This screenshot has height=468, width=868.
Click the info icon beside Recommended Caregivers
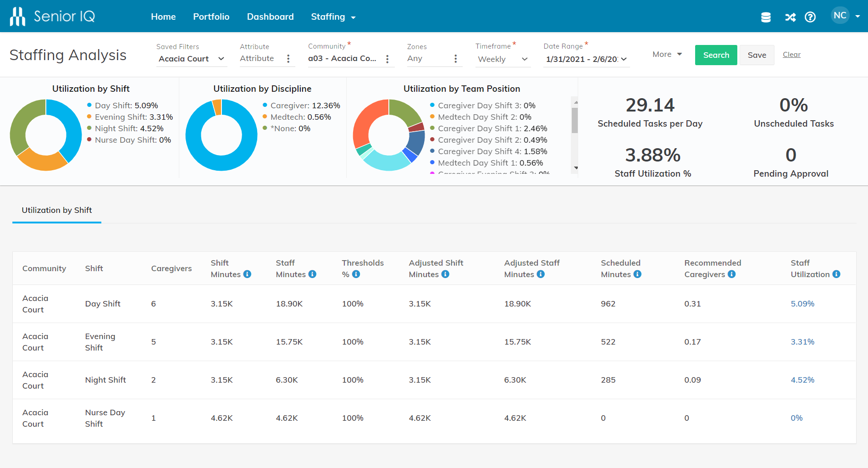(732, 274)
